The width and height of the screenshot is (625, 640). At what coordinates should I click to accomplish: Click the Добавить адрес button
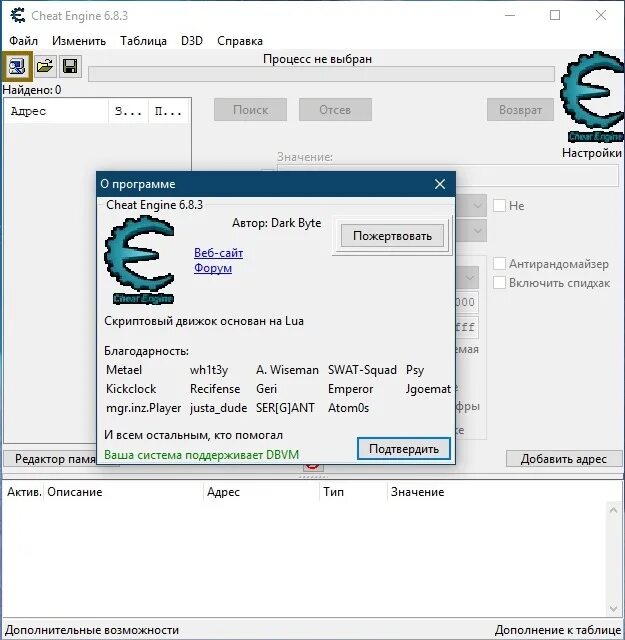pyautogui.click(x=564, y=459)
